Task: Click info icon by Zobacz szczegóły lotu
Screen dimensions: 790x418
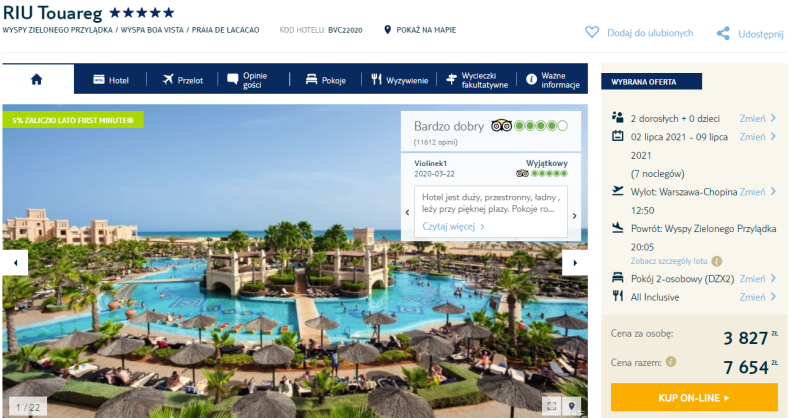Action: click(716, 261)
